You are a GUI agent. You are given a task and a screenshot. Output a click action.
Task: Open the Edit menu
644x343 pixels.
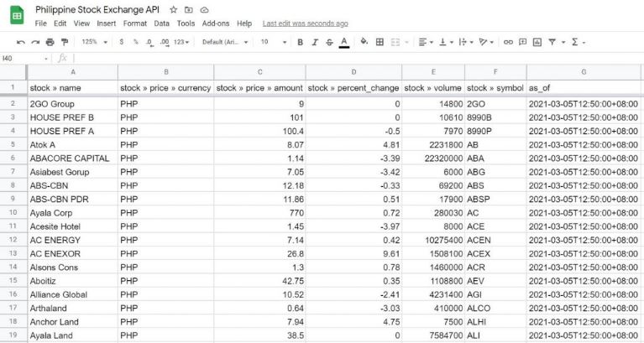point(60,23)
